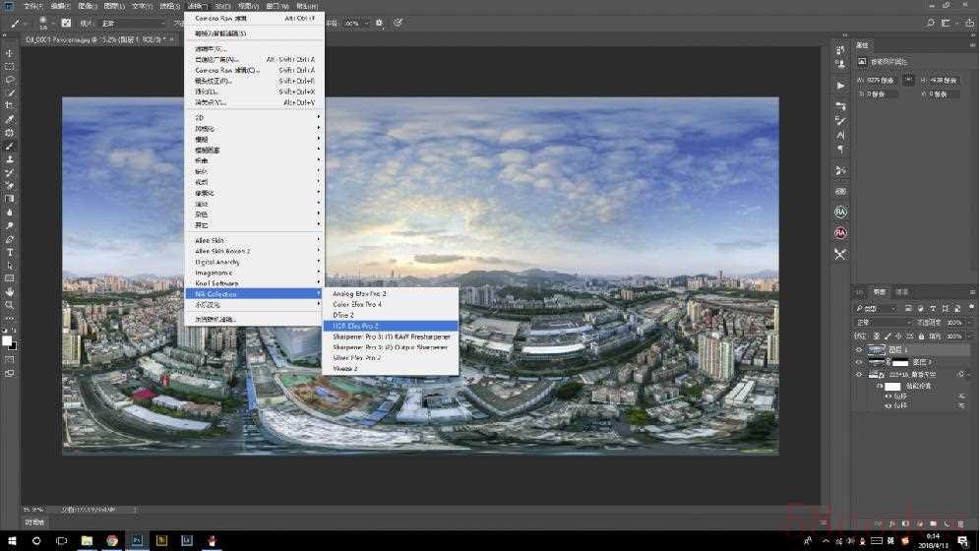Open the brush mode dropdown in options bar

[x=134, y=23]
